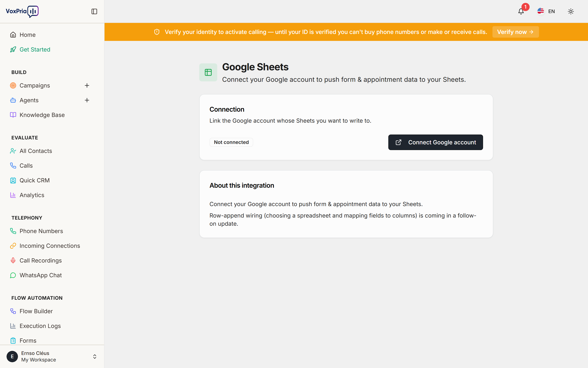Add a new agent with plus
This screenshot has width=588, height=368.
87,100
